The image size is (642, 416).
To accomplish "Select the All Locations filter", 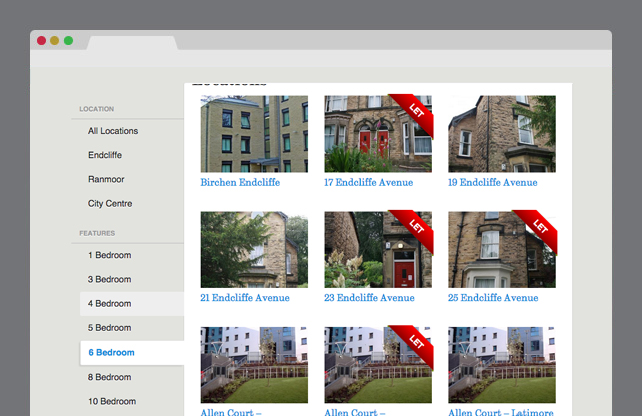I will pyautogui.click(x=113, y=131).
